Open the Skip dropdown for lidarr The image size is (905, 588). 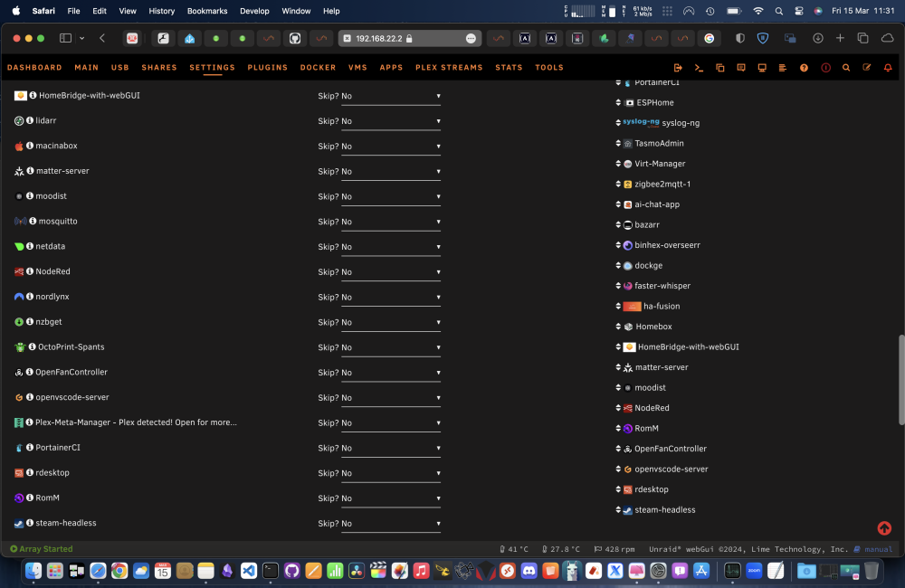[x=391, y=121]
